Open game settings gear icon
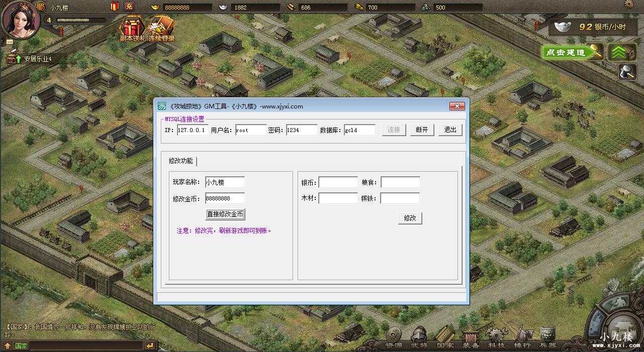This screenshot has height=352, width=644. pyautogui.click(x=629, y=5)
